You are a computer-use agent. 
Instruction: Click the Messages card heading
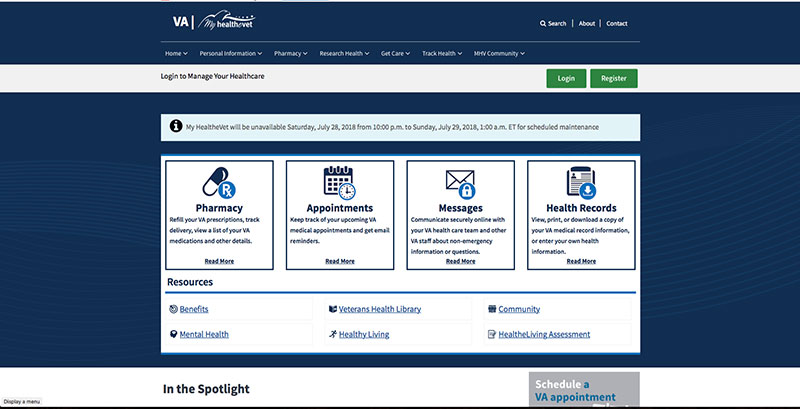click(461, 208)
